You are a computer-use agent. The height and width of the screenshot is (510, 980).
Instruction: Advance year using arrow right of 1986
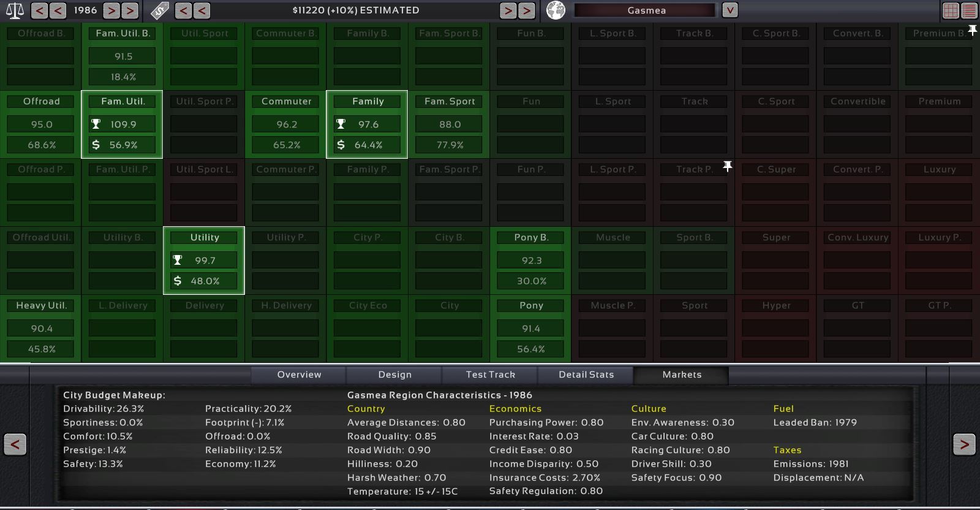click(111, 10)
